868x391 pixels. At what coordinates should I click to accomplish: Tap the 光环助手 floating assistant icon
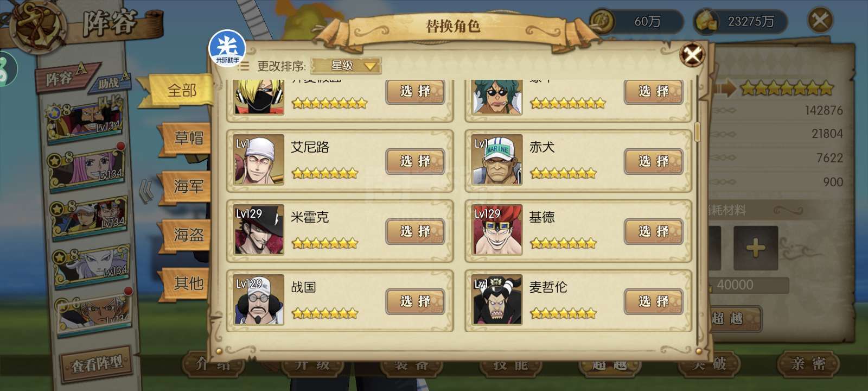tap(227, 48)
